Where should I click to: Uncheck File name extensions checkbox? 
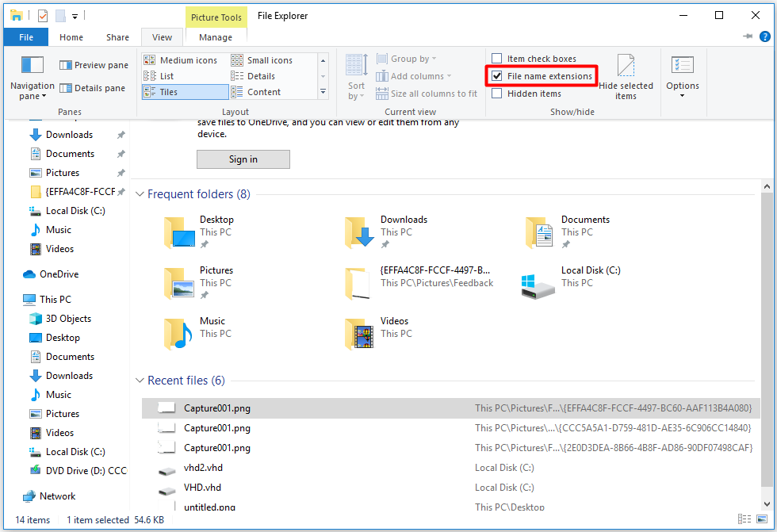coord(497,76)
